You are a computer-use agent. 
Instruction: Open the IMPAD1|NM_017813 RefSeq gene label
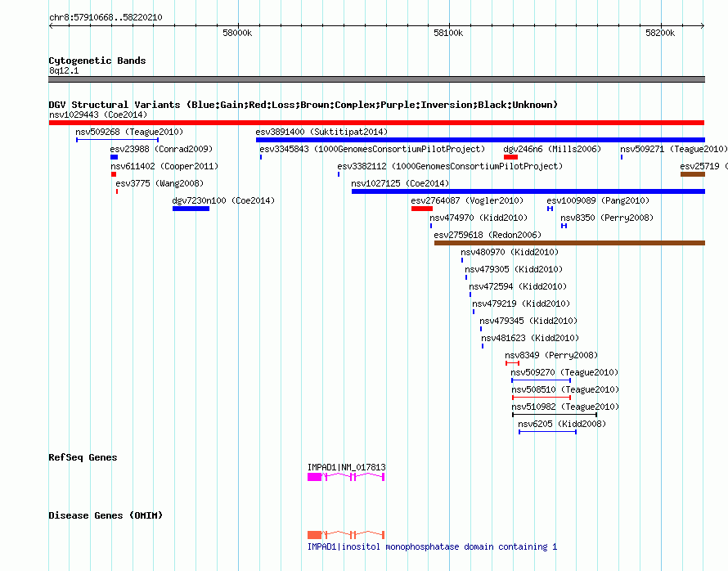click(346, 467)
